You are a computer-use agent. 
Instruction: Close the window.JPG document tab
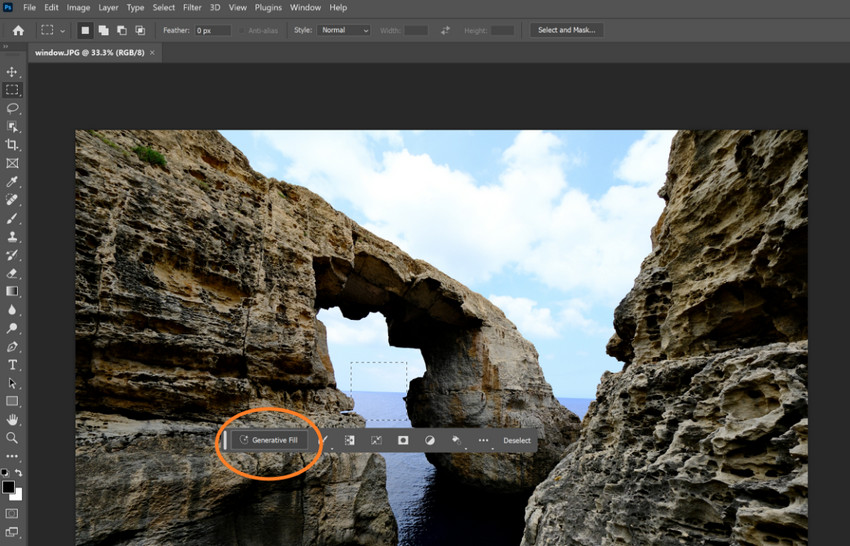click(153, 52)
